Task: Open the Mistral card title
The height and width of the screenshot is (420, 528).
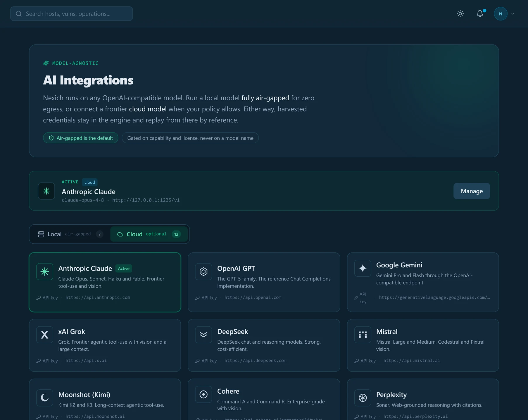Action: [387, 331]
